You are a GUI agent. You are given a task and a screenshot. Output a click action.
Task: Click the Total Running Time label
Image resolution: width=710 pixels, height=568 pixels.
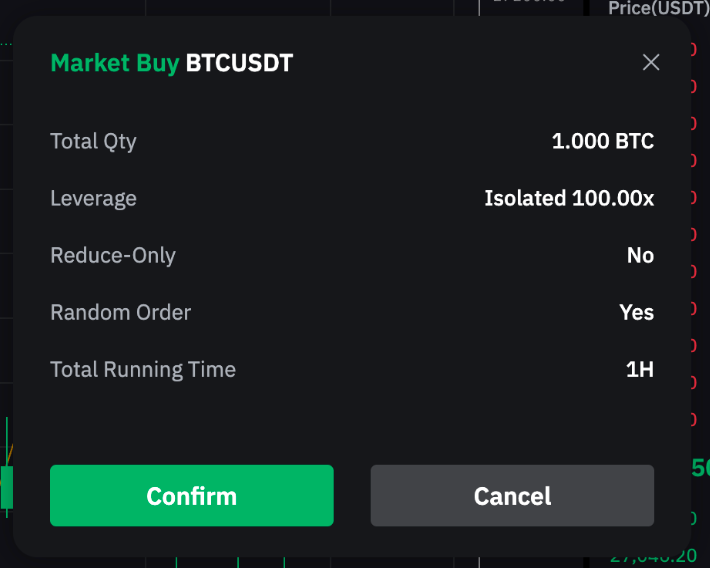coord(143,369)
